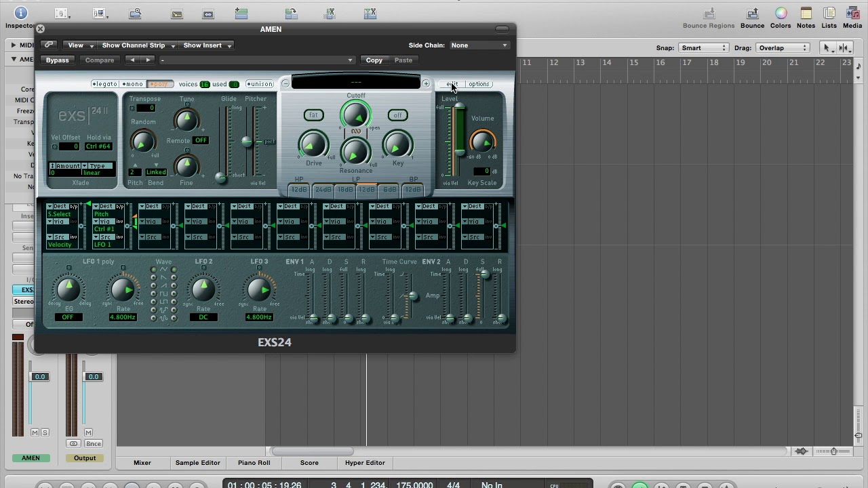
Task: Open the Sample Editor tab
Action: (x=197, y=463)
